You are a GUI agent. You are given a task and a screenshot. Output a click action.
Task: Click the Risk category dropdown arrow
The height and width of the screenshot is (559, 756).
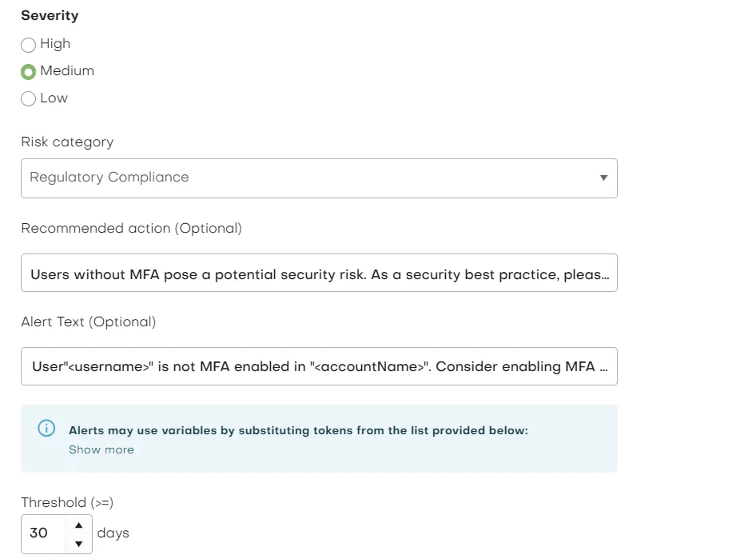[604, 178]
